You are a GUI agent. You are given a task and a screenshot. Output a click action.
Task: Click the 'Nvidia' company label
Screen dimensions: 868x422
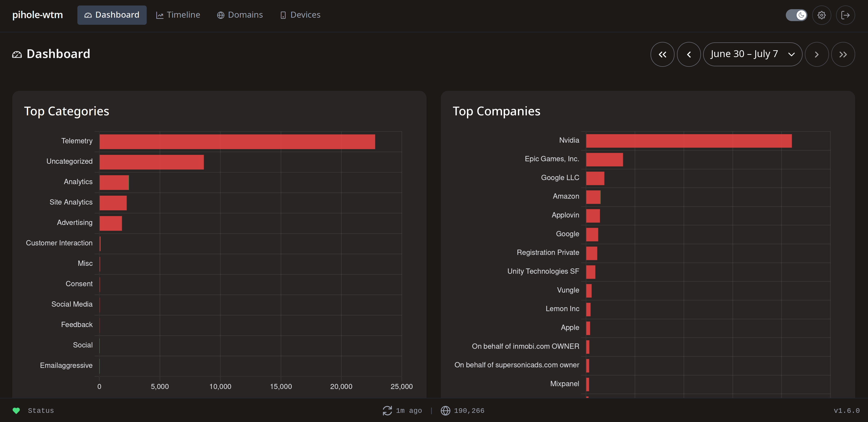tap(569, 140)
